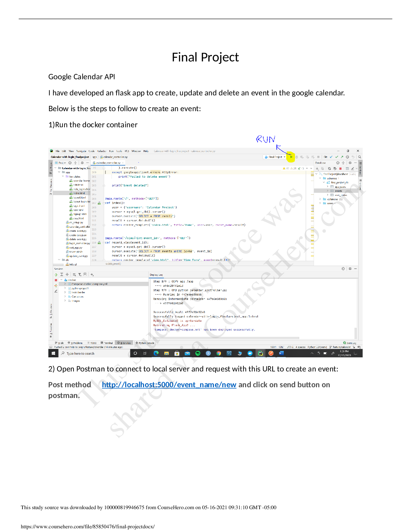Image resolution: width=411 pixels, height=532 pixels.
Task: Open Google Chrome from the taskbar
Action: click(219, 353)
